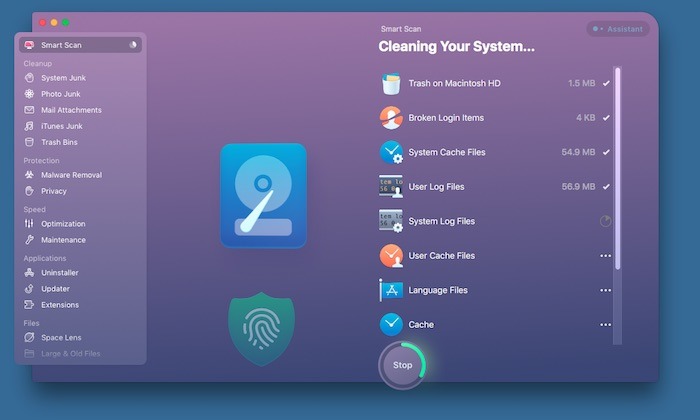This screenshot has height=420, width=700.
Task: Click checkmark next to Trash on Macintosh HD
Action: [x=606, y=83]
